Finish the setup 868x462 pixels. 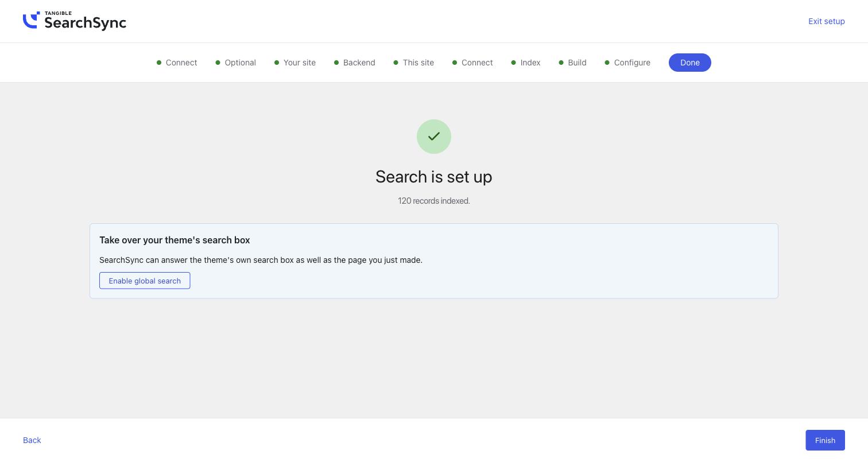[x=825, y=440]
